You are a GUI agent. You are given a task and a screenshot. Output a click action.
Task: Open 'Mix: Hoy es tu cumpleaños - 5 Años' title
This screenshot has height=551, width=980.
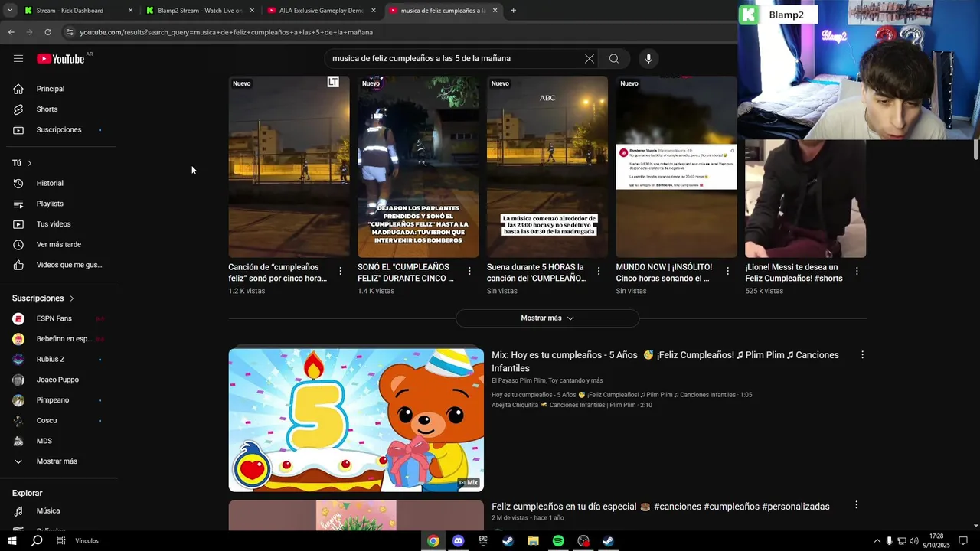[x=665, y=361]
